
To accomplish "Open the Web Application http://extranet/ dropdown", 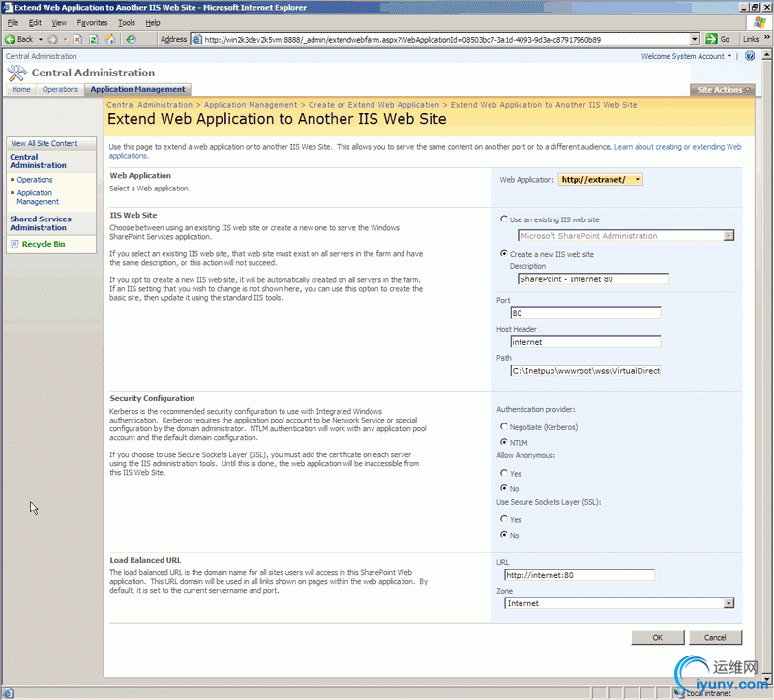I will pyautogui.click(x=600, y=180).
